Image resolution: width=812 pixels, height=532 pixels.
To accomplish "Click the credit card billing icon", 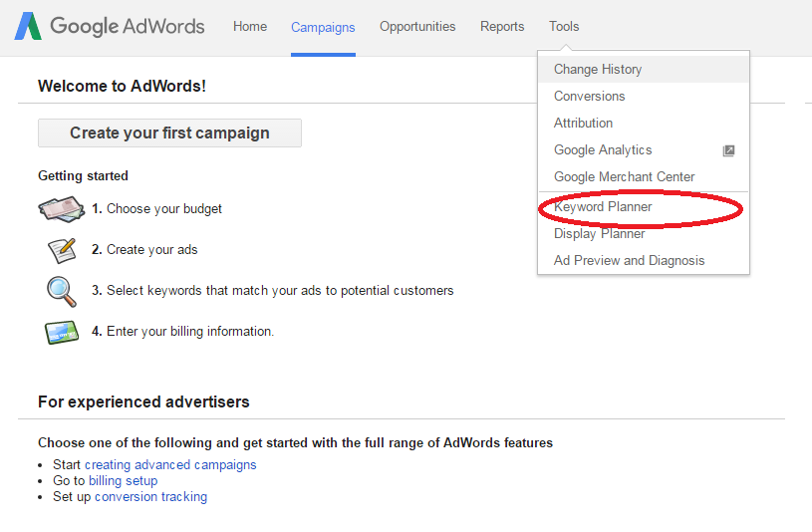I will pos(61,332).
